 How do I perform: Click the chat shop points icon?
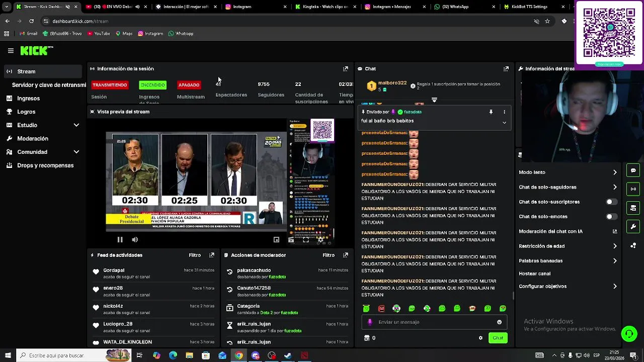(367, 338)
